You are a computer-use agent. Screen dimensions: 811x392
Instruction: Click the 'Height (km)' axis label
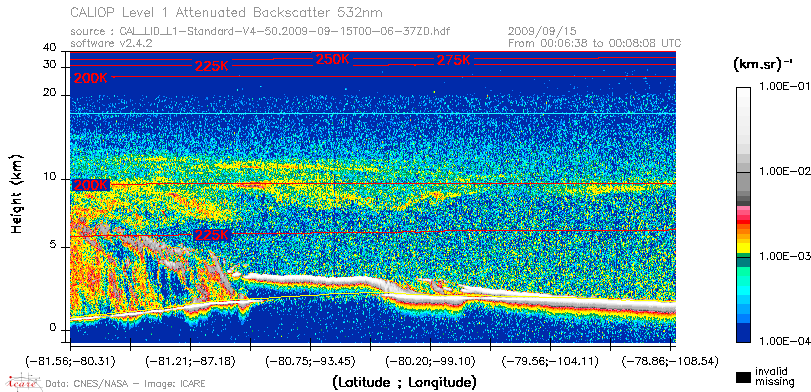click(17, 193)
